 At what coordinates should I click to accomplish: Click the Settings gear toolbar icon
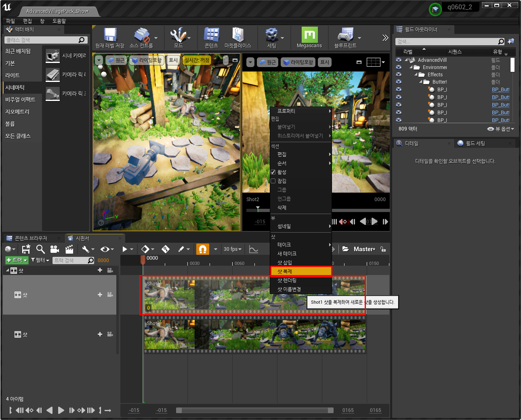click(x=272, y=35)
